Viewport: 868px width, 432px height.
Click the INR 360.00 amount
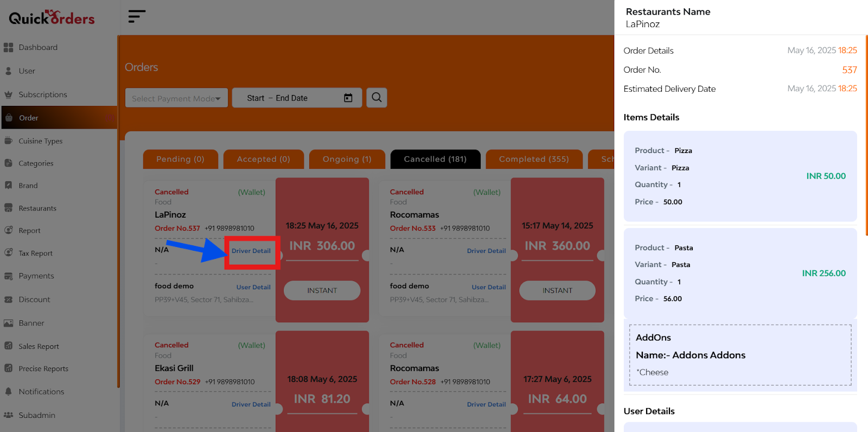[x=558, y=246]
